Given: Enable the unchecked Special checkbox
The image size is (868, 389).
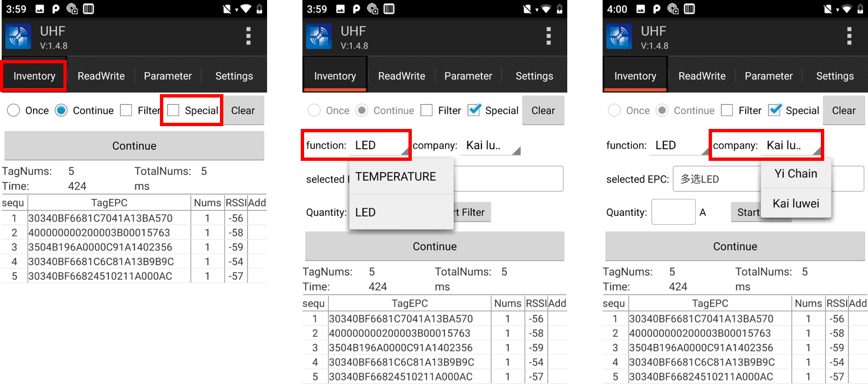Looking at the screenshot, I should pyautogui.click(x=173, y=110).
